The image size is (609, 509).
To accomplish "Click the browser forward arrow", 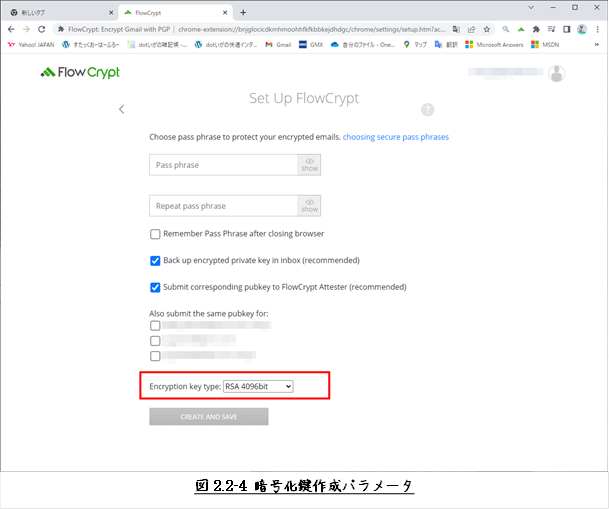I will click(x=26, y=30).
